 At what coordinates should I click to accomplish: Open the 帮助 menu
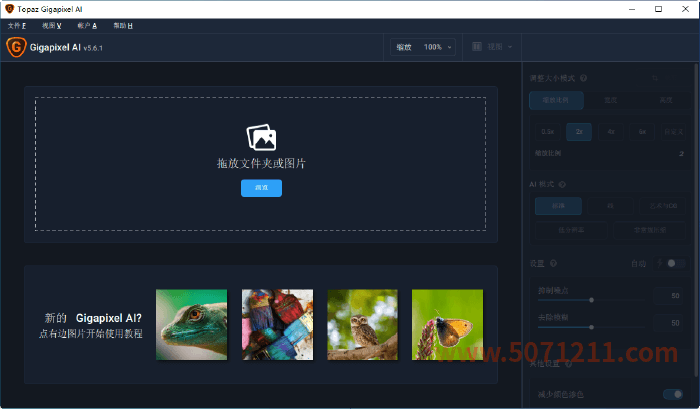[123, 25]
